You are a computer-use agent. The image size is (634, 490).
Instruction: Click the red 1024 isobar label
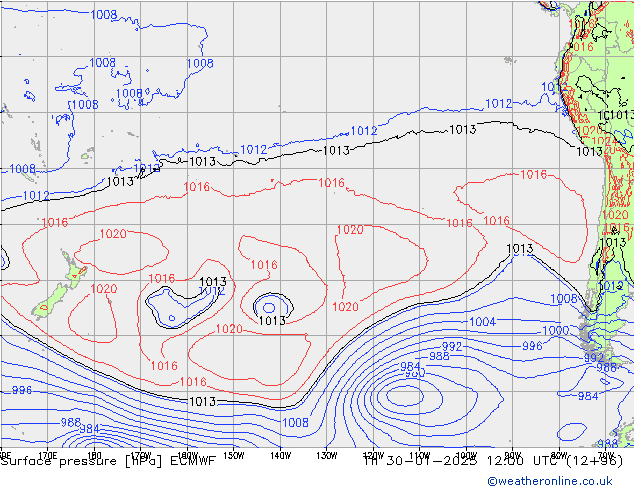click(x=604, y=141)
